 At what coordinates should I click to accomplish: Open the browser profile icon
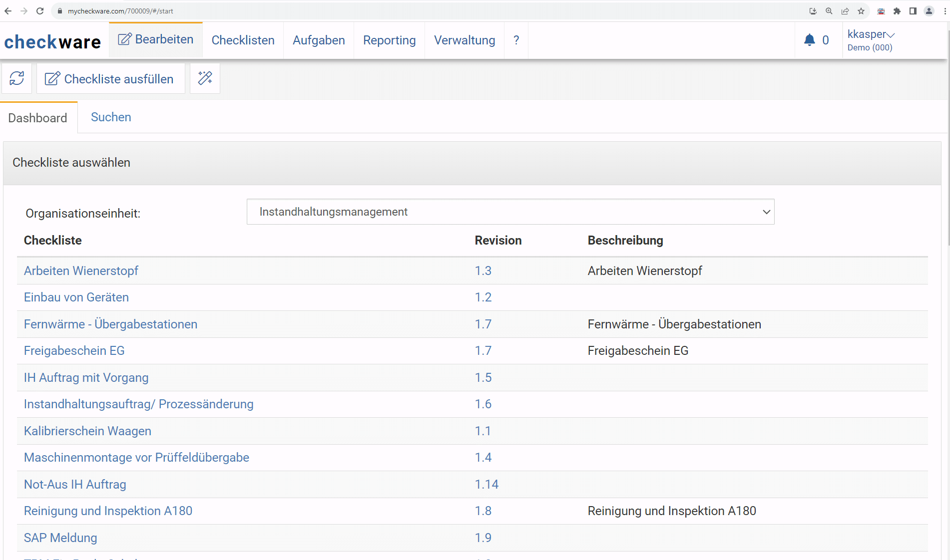(929, 10)
